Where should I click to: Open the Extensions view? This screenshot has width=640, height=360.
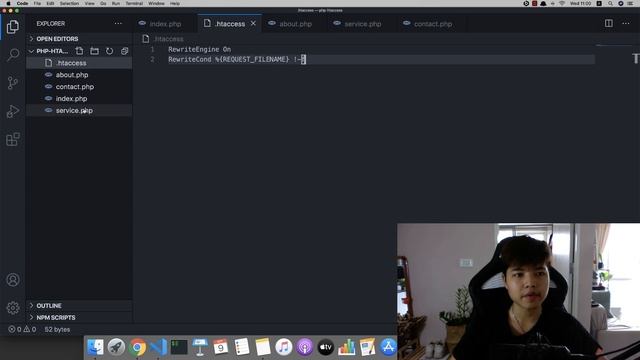(x=13, y=139)
